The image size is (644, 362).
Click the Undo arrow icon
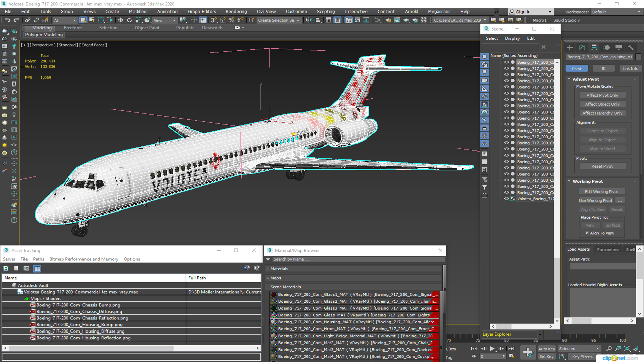click(x=8, y=20)
